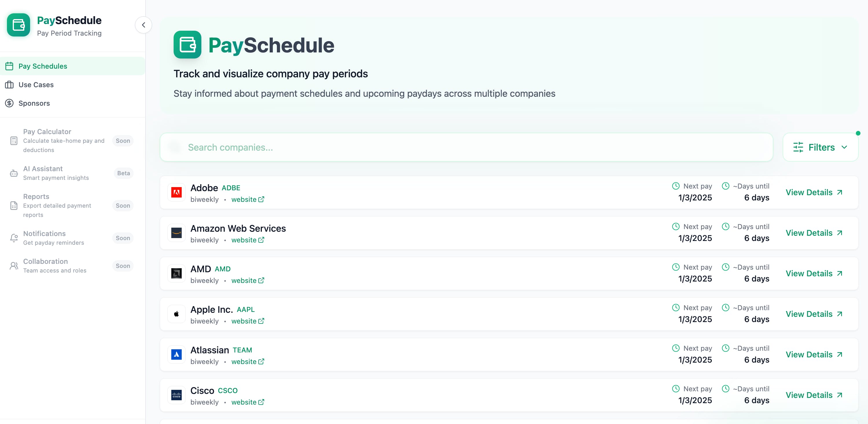Click Pay Schedules menu item

(73, 66)
